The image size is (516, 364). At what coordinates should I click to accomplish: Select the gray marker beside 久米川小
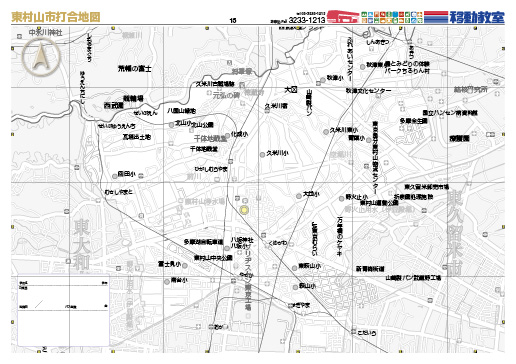click(x=262, y=154)
